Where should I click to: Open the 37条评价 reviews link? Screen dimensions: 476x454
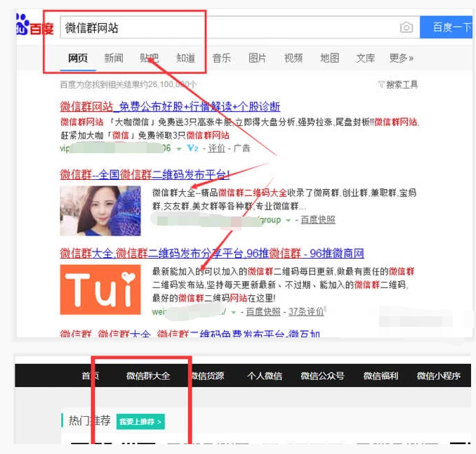tap(306, 312)
